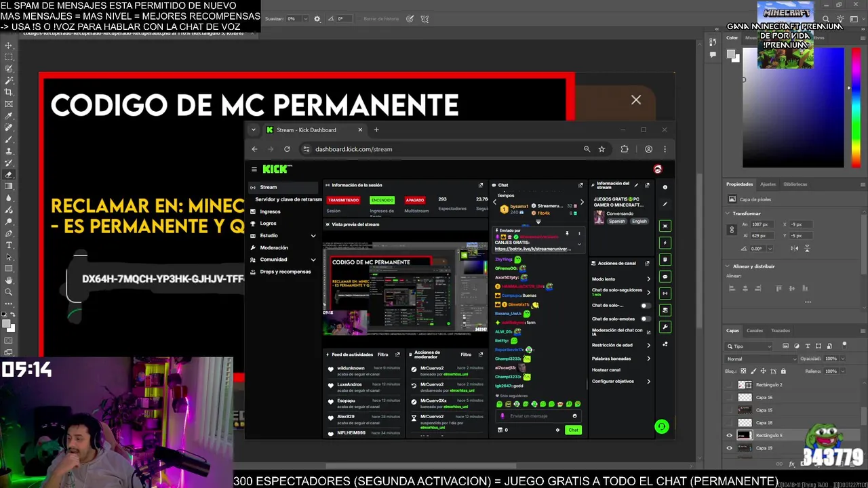Click the Enviar un mensaje input field

pos(538,416)
